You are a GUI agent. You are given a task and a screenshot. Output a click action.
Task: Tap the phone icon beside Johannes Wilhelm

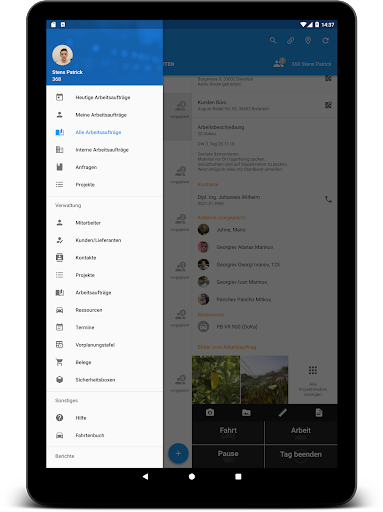328,199
